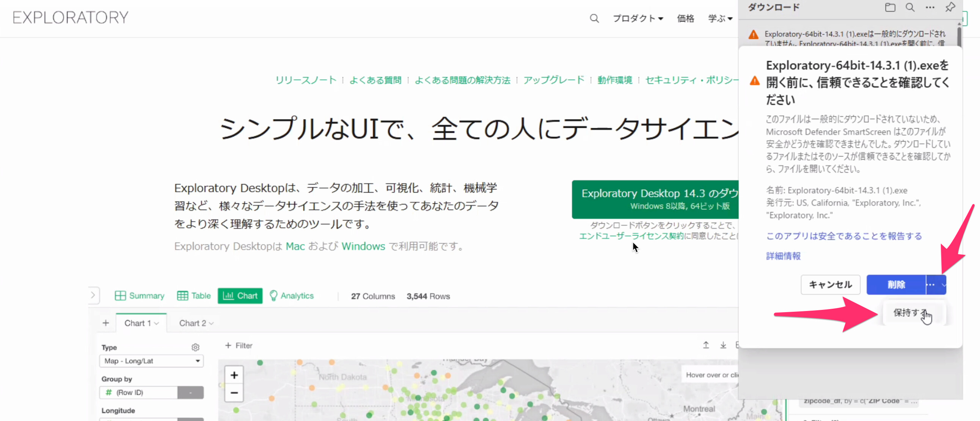980x421 pixels.
Task: Pin the downloads panel
Action: (950, 7)
